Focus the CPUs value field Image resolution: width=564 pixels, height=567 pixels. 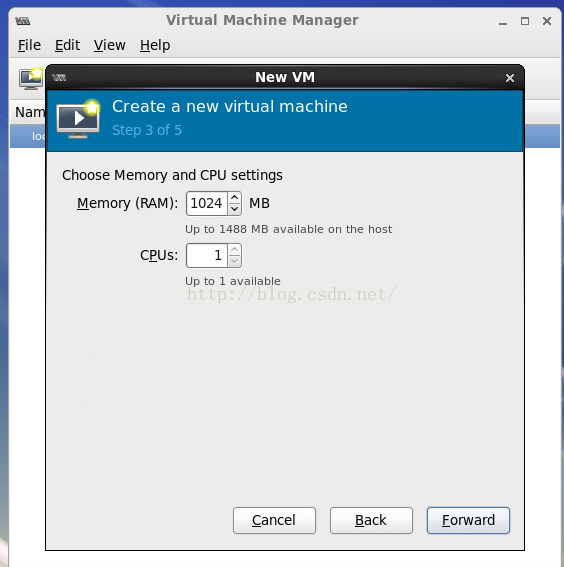[207, 256]
